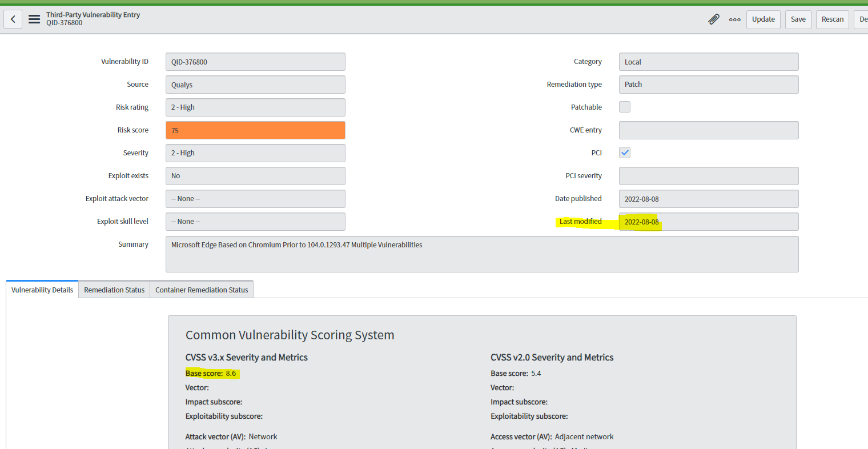The image size is (868, 449).
Task: Open the three-dots more options icon
Action: tap(735, 19)
